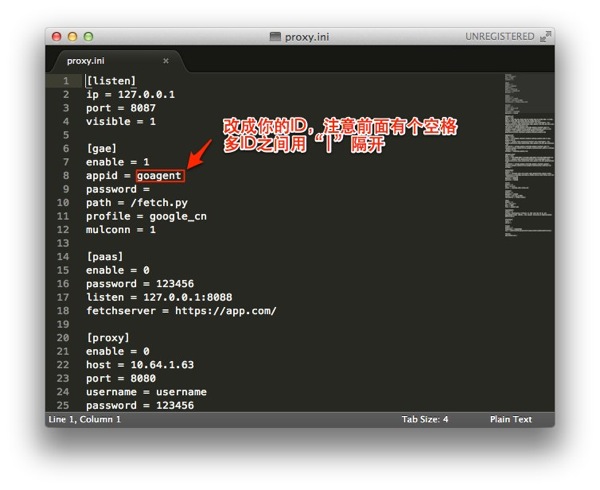Click the [proxy] section header
The width and height of the screenshot is (600, 490).
click(x=108, y=338)
